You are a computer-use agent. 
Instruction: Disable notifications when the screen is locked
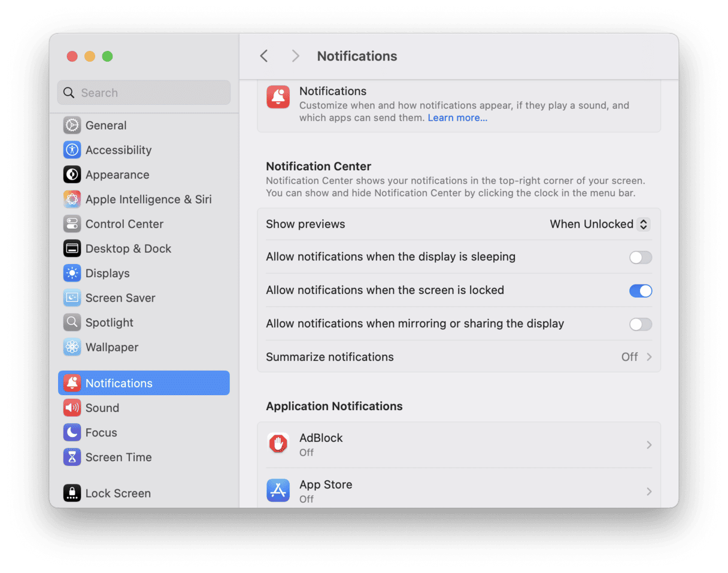641,291
